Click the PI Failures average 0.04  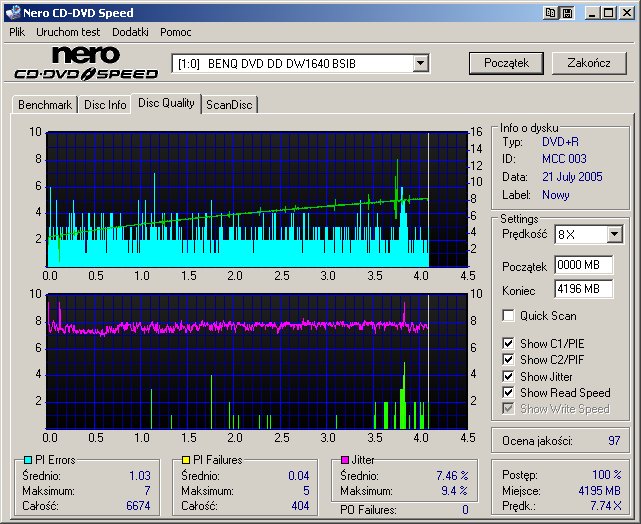pos(298,476)
